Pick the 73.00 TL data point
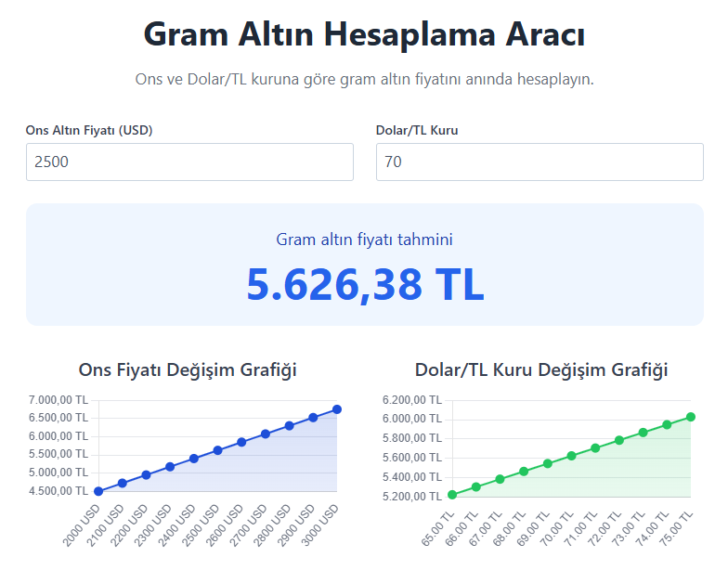 pos(643,433)
